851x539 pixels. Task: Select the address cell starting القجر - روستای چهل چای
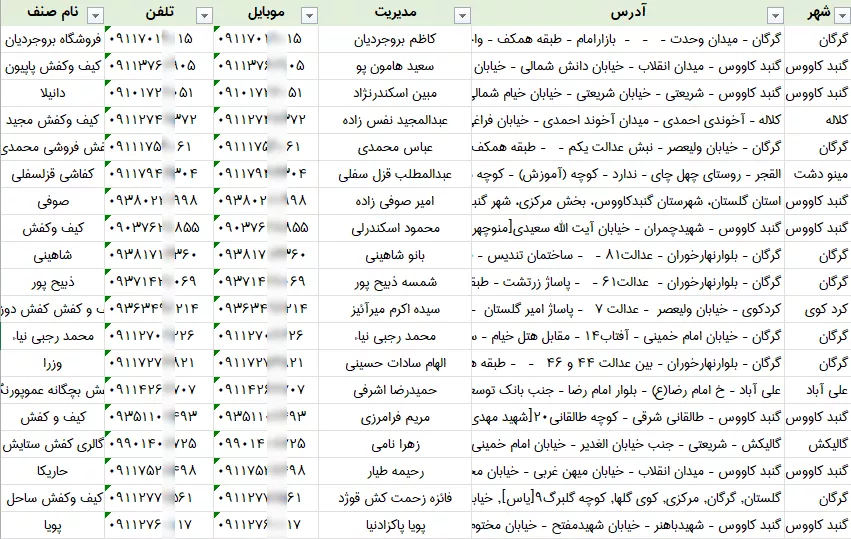click(x=628, y=174)
